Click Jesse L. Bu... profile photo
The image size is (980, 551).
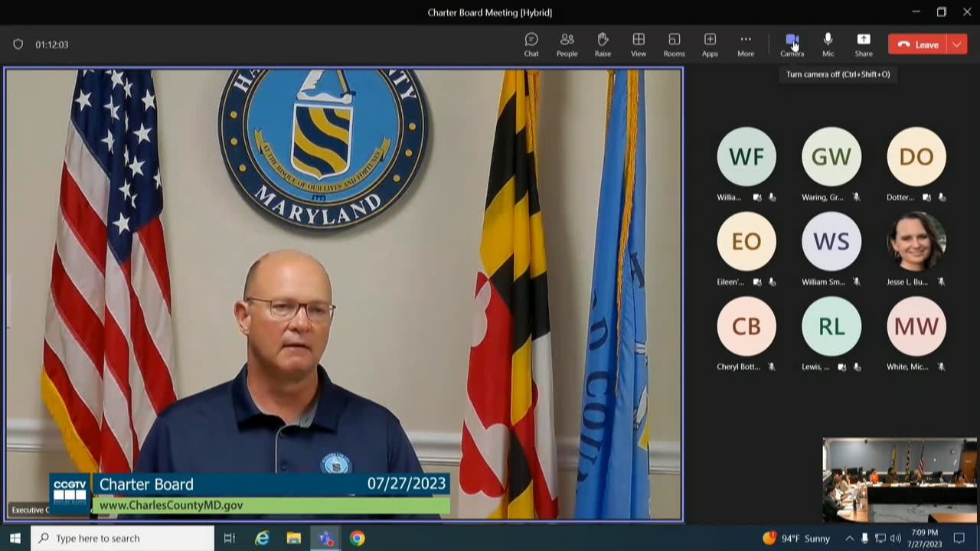pyautogui.click(x=916, y=241)
